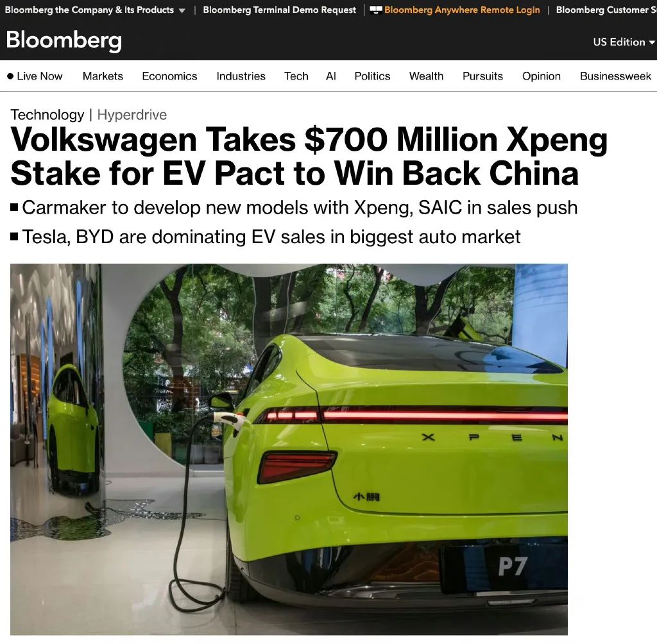Screen dimensions: 657x644
Task: Click Bloomberg Anywhere Remote Login link
Action: coord(462,10)
